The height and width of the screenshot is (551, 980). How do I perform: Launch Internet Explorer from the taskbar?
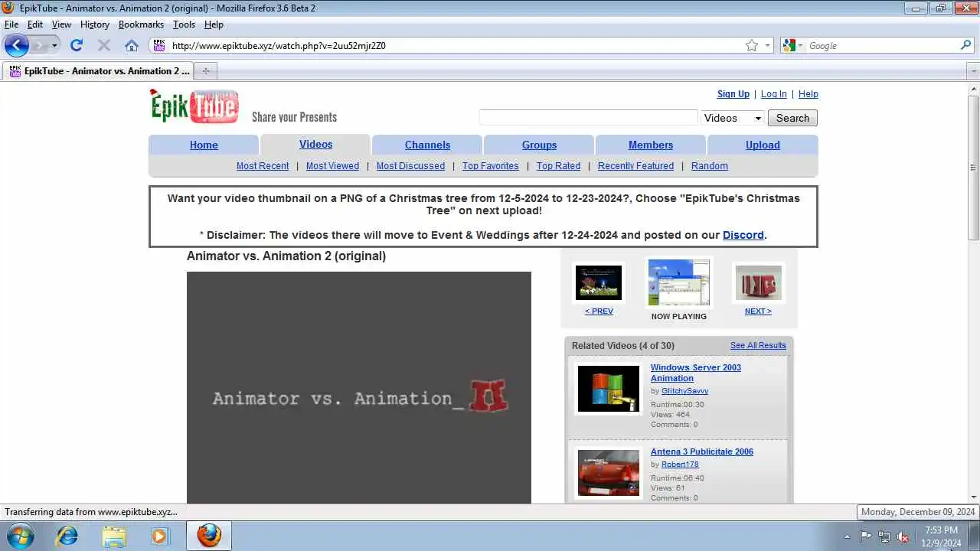coord(67,536)
